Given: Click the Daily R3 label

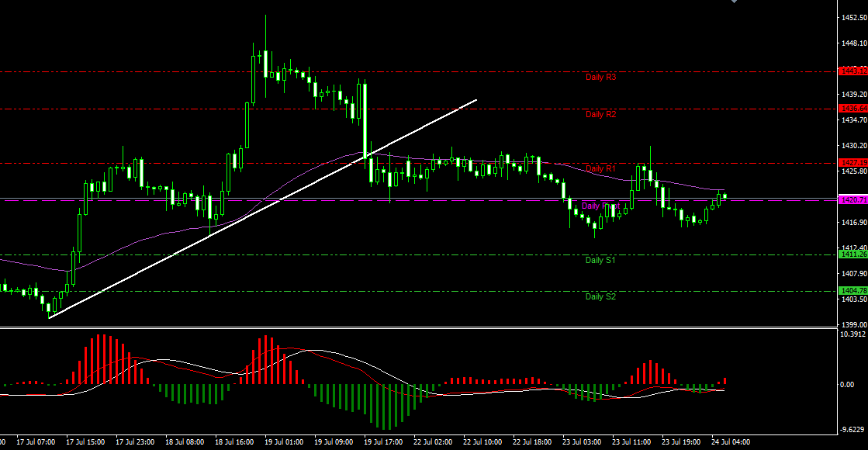Looking at the screenshot, I should (600, 77).
